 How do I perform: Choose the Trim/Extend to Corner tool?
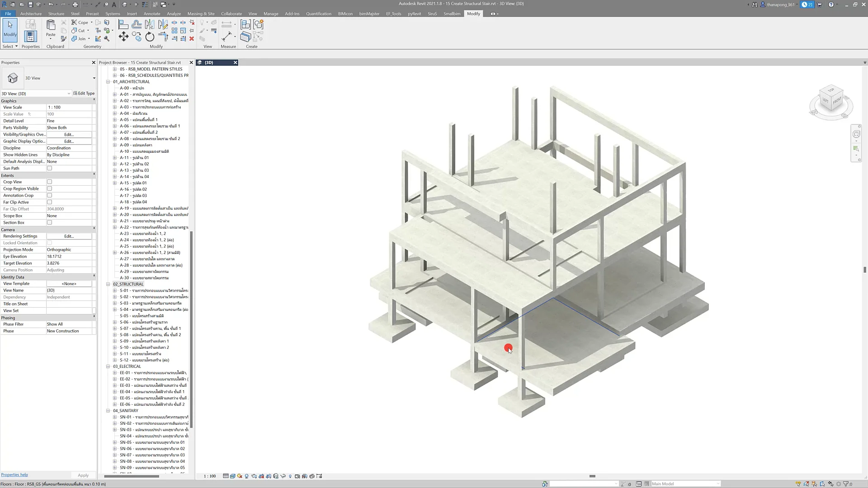click(163, 37)
